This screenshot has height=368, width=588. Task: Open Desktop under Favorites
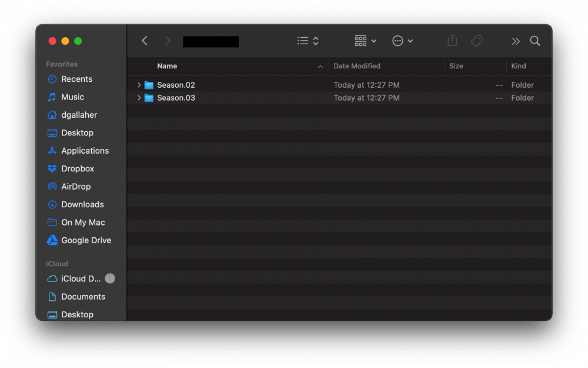[77, 132]
